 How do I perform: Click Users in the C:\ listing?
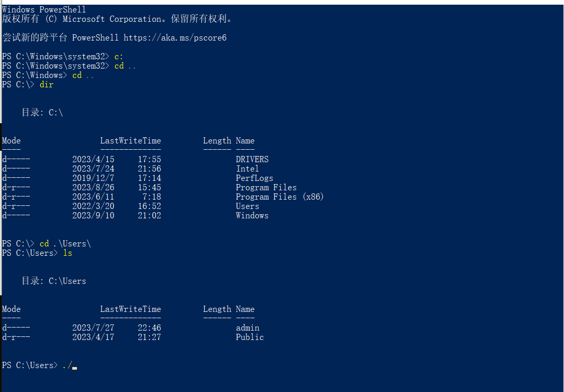(247, 206)
